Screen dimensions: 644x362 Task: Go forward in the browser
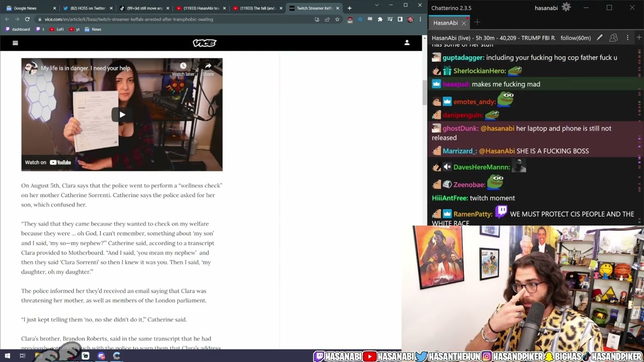pos(17,19)
